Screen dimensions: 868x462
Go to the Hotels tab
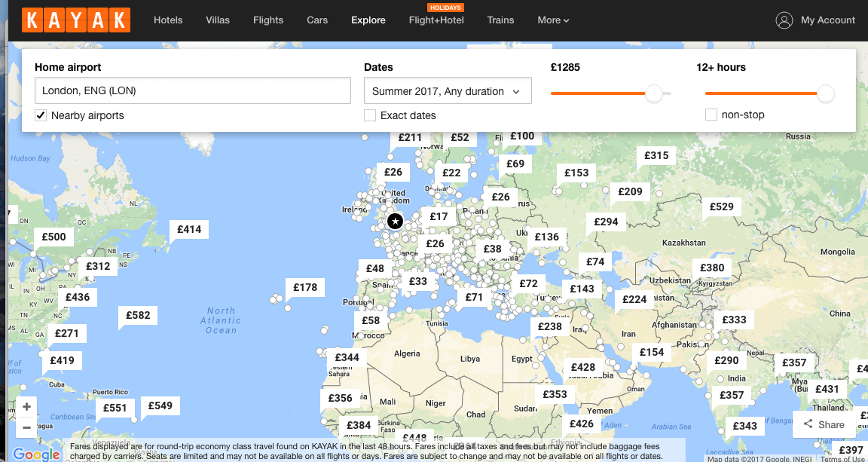tap(168, 20)
